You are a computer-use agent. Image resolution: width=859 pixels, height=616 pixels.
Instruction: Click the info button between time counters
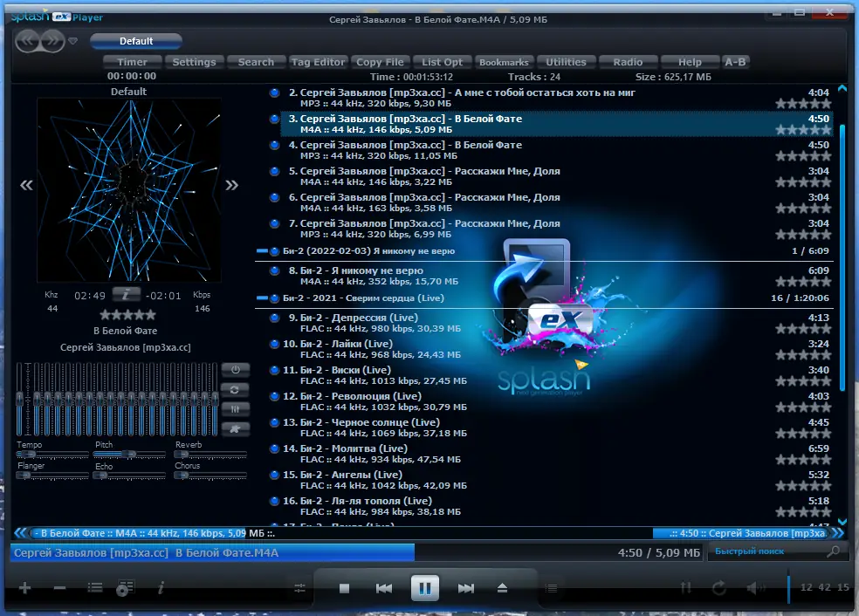coord(126,295)
